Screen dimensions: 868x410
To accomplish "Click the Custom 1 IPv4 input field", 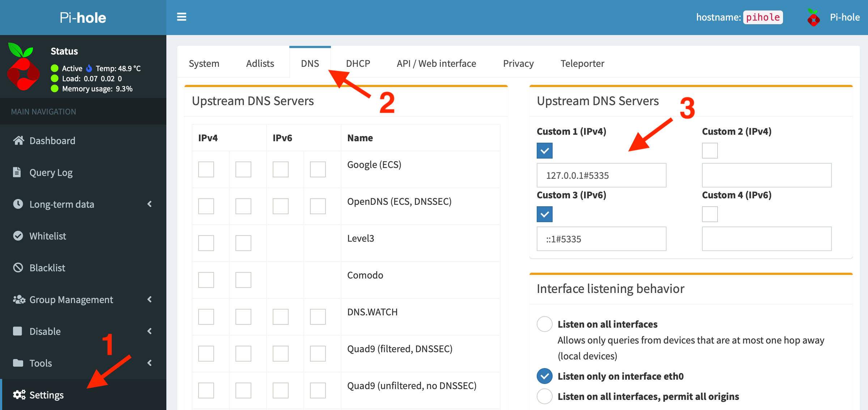I will click(601, 175).
